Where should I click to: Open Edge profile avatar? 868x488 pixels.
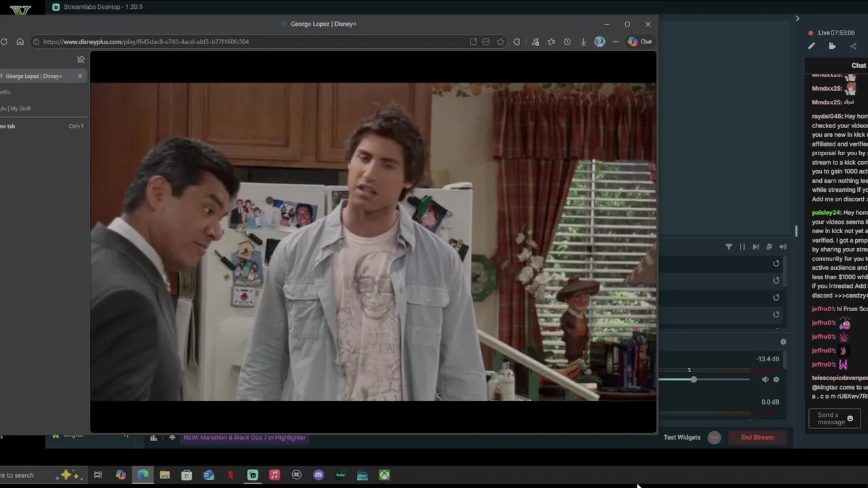point(599,41)
